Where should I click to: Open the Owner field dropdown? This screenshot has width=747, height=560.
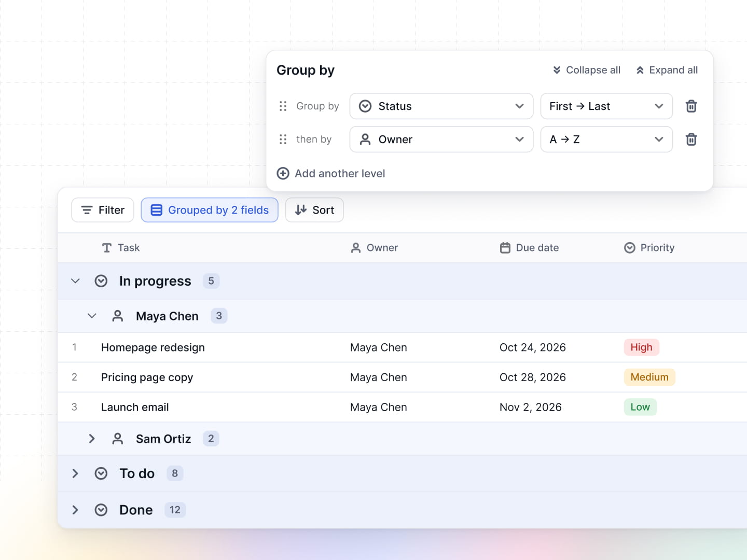(x=441, y=139)
